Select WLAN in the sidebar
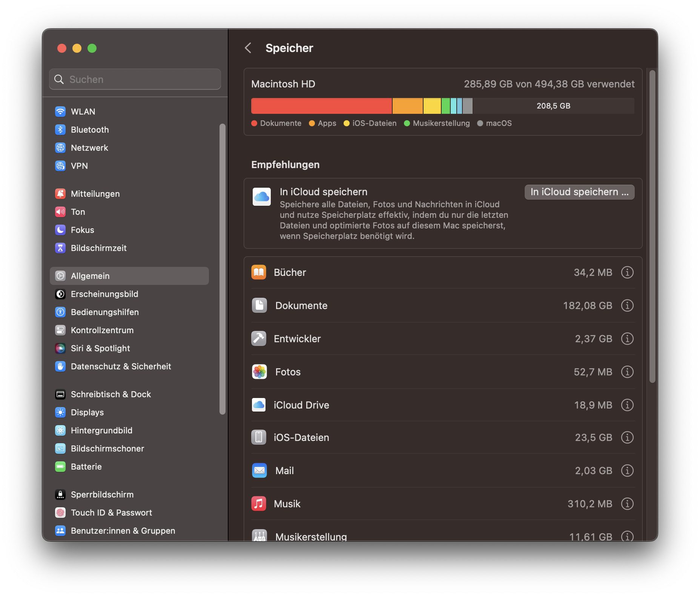Screen dimensions: 700x597 (x=83, y=112)
